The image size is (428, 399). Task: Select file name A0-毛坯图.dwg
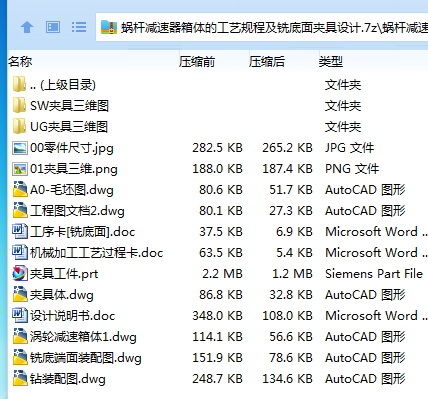coord(72,190)
